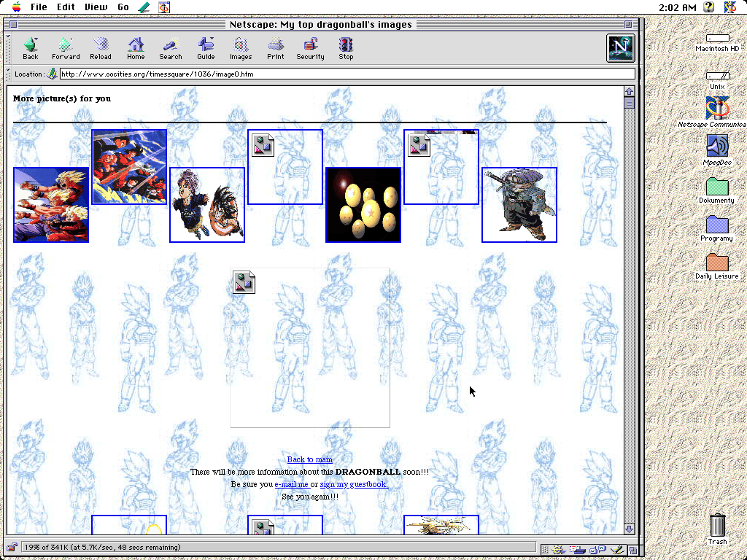747x560 pixels.
Task: Go to the Home page via toolbar
Action: (x=136, y=48)
